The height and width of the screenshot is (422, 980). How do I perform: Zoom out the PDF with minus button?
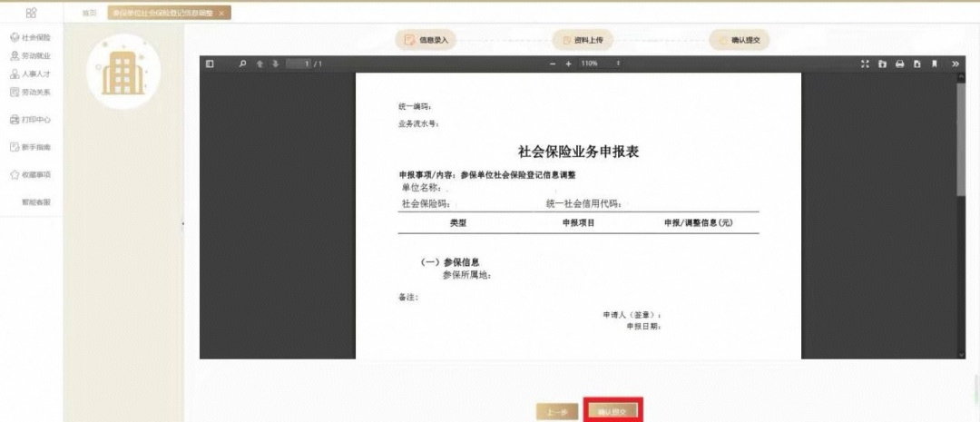553,64
